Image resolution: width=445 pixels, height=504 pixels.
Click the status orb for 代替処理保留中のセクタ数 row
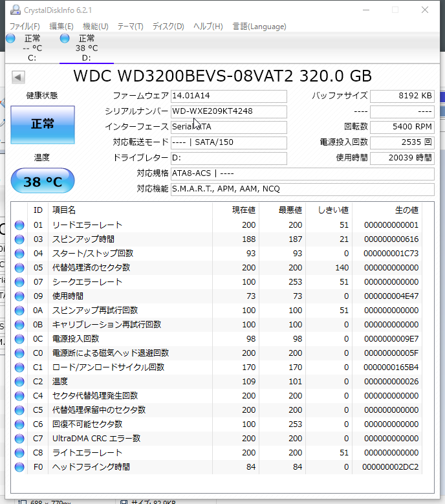click(19, 410)
